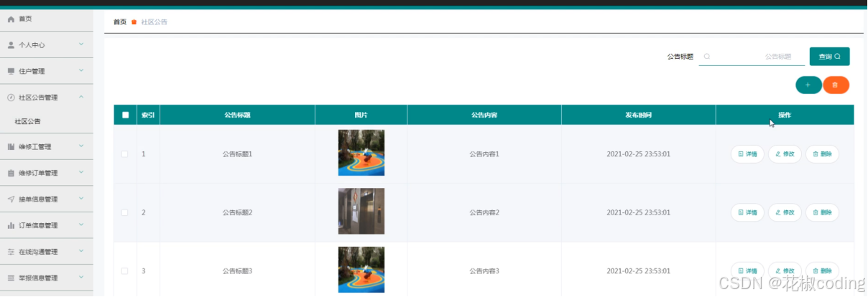Click the 公告内容2 cell
Viewport: 868px width, 297px height.
point(484,212)
